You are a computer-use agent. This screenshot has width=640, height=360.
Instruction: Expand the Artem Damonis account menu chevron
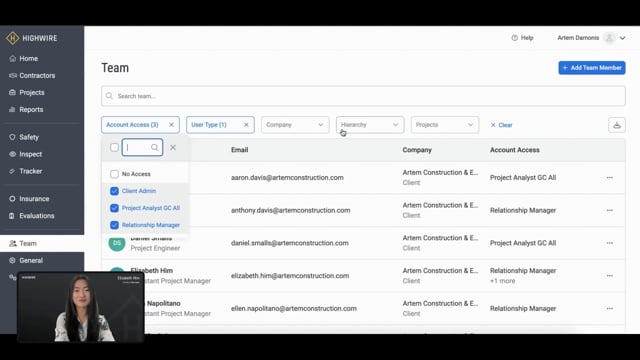tap(622, 38)
